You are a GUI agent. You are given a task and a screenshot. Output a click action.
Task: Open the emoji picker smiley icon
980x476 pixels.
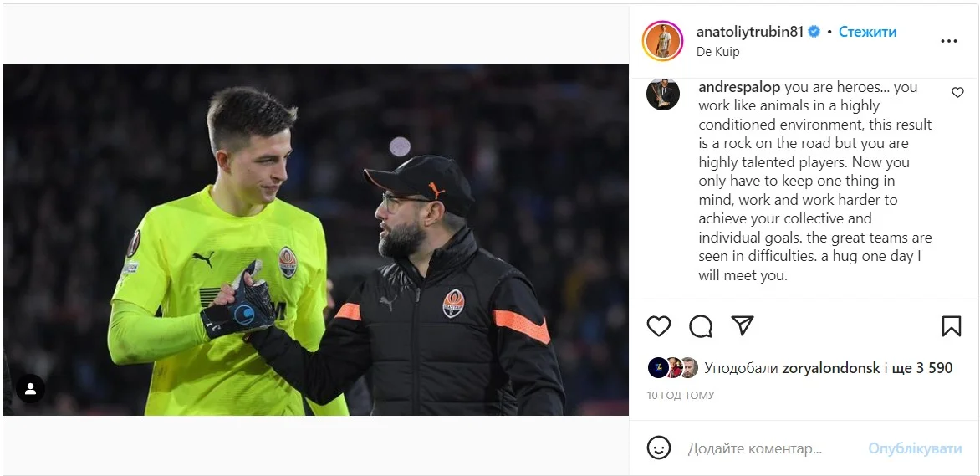click(659, 448)
